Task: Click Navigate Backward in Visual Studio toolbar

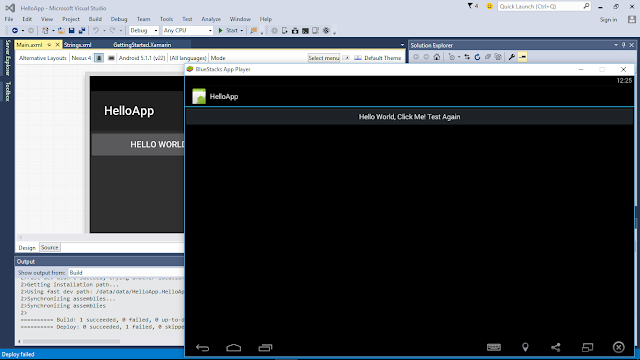Action: tap(15, 31)
